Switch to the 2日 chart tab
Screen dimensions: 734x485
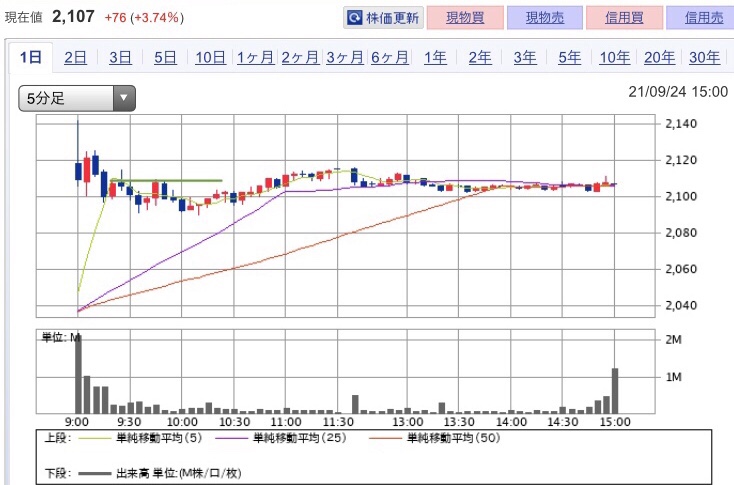tap(75, 58)
